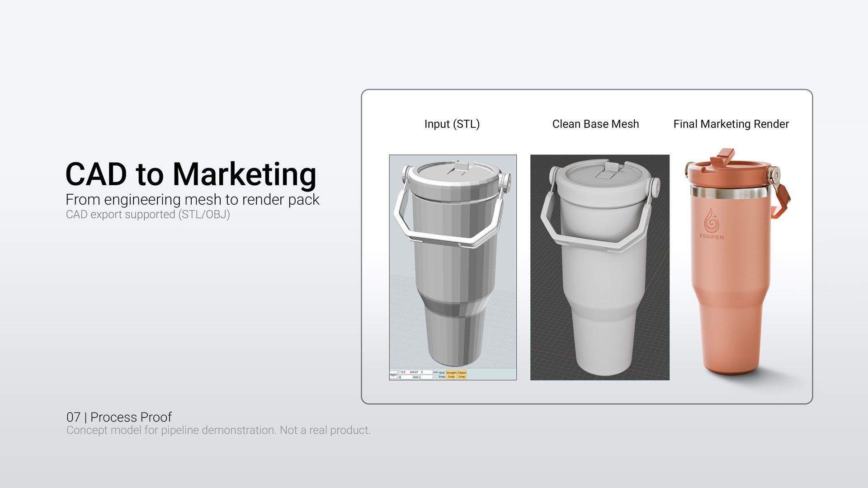Disable the Straight Snap toggle
868x488 pixels.
(451, 375)
